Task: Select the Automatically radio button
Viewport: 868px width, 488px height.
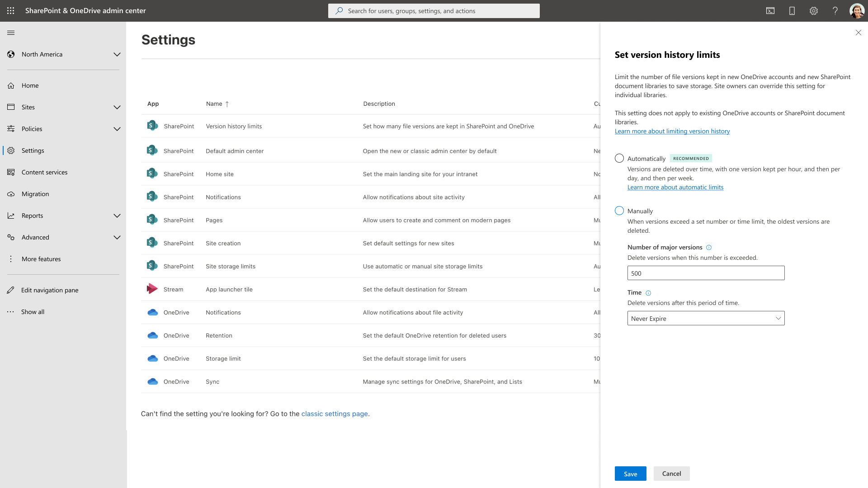Action: pos(619,158)
